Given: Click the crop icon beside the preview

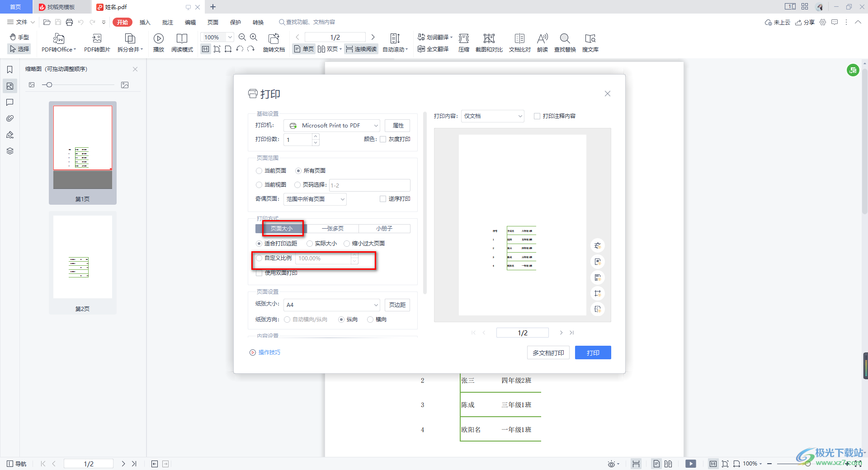Looking at the screenshot, I should pyautogui.click(x=598, y=293).
